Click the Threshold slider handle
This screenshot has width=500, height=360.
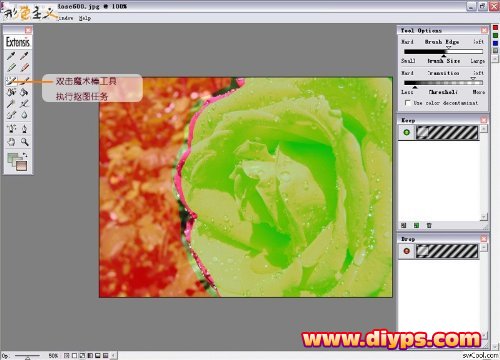(x=415, y=87)
